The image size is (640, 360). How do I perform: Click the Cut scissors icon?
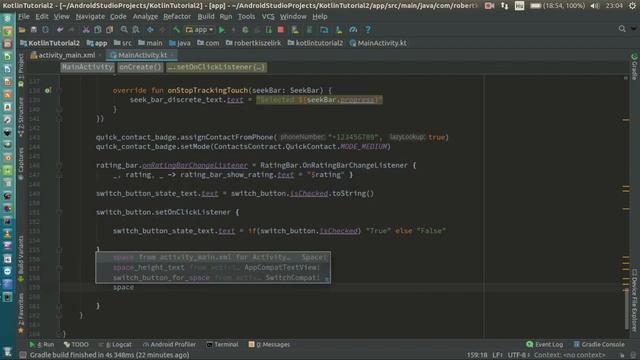pyautogui.click(x=86, y=30)
